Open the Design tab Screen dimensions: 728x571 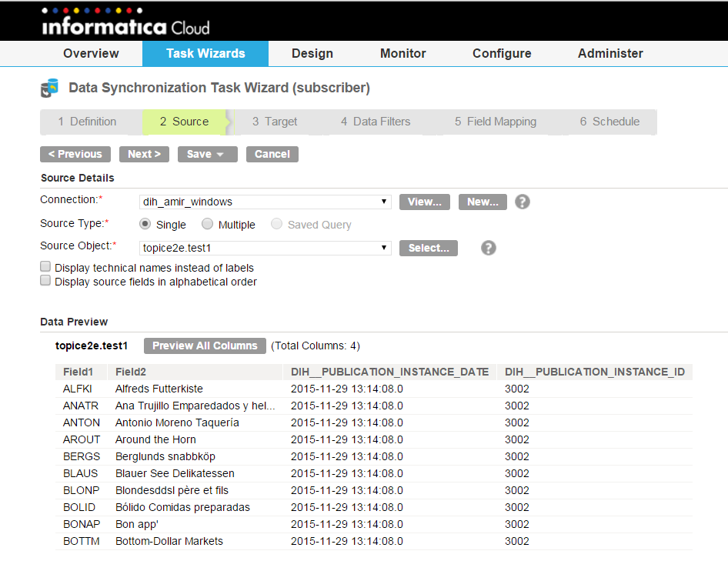(312, 53)
